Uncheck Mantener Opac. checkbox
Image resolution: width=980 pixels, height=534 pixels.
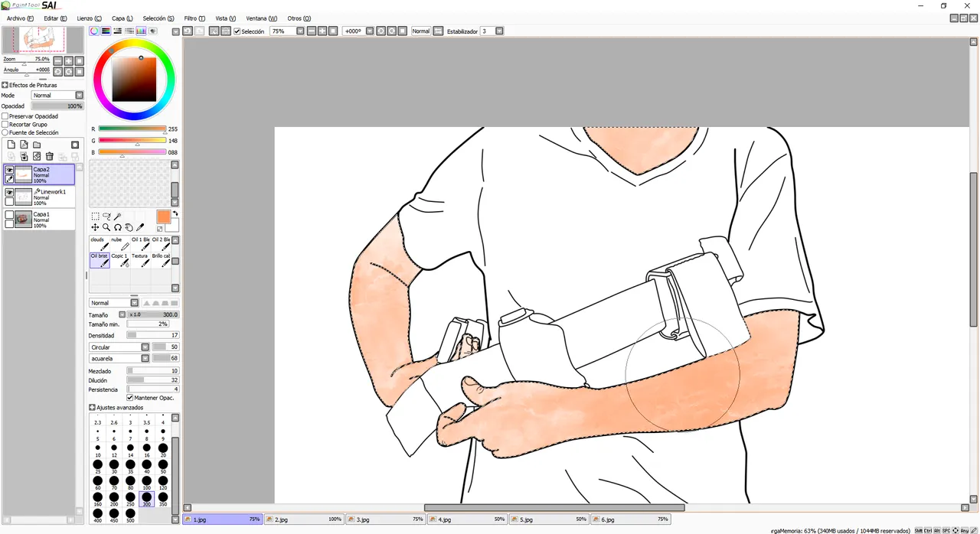pyautogui.click(x=130, y=398)
